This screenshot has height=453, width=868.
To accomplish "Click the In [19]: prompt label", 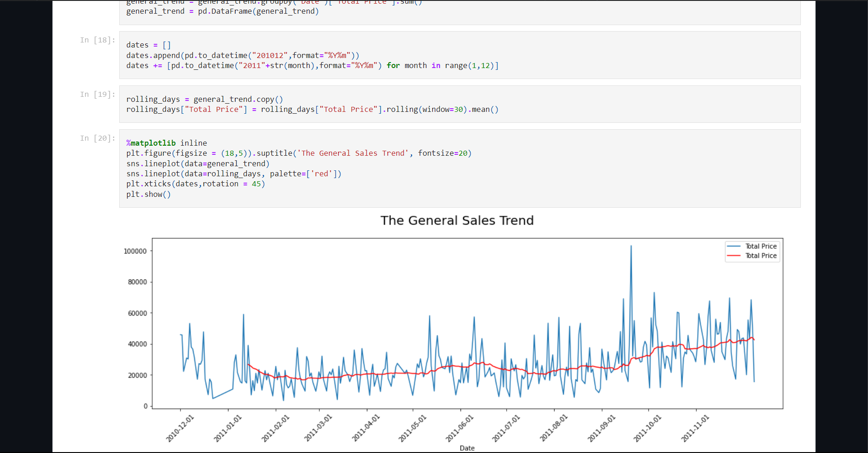I will tap(98, 95).
